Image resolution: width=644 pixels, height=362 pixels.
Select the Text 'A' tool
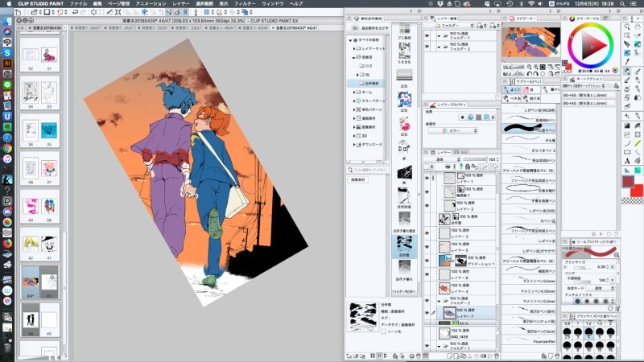click(627, 161)
